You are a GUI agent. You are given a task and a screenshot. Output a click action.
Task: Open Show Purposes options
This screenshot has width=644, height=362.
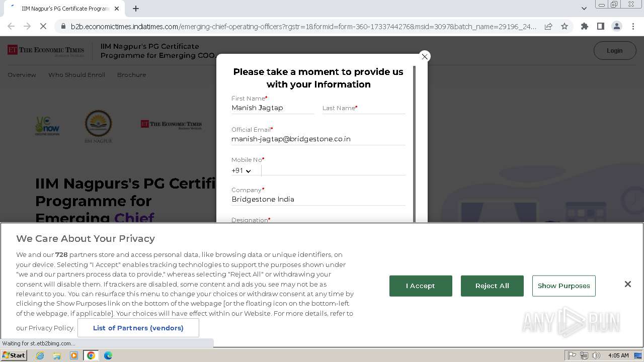click(563, 286)
